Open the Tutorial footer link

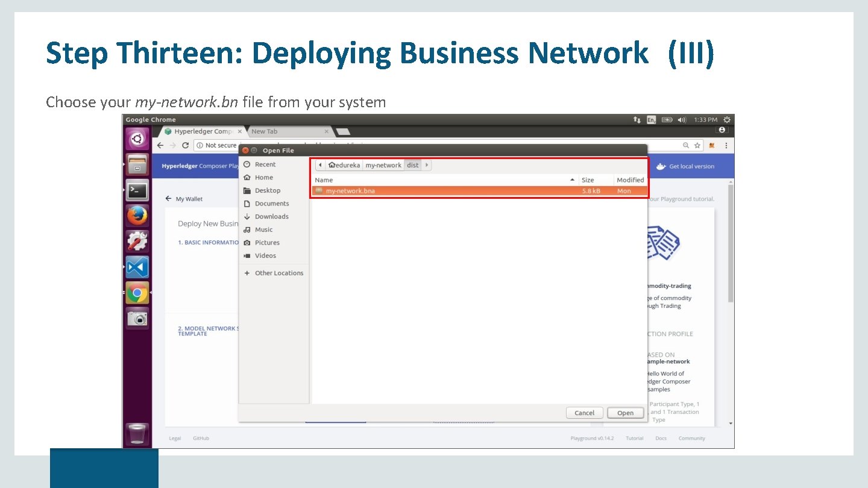point(635,439)
